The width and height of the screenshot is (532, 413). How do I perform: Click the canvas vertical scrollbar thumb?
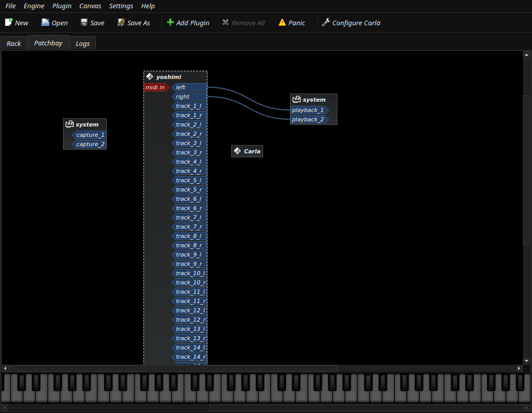(x=526, y=170)
